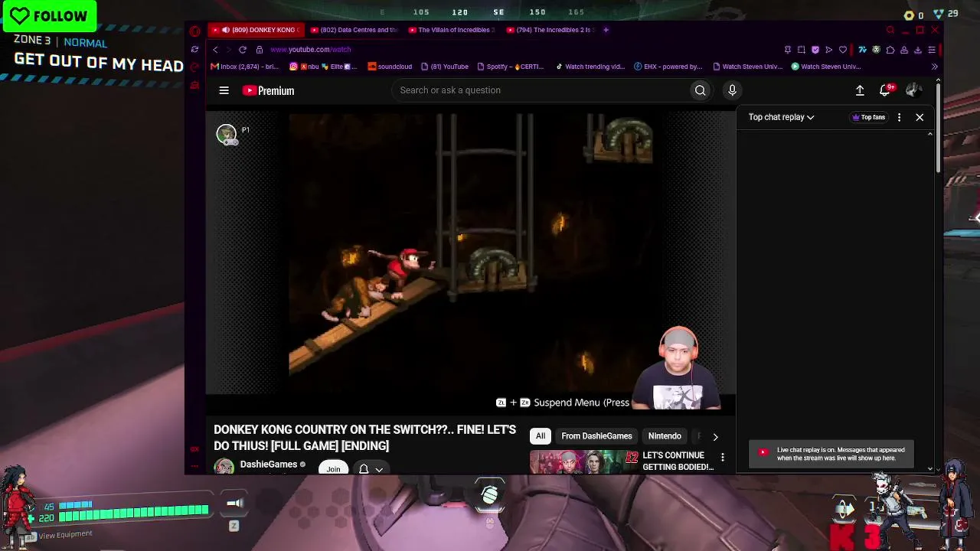The height and width of the screenshot is (551, 980).
Task: Click the View Equipment label in game HUD
Action: coord(65,534)
